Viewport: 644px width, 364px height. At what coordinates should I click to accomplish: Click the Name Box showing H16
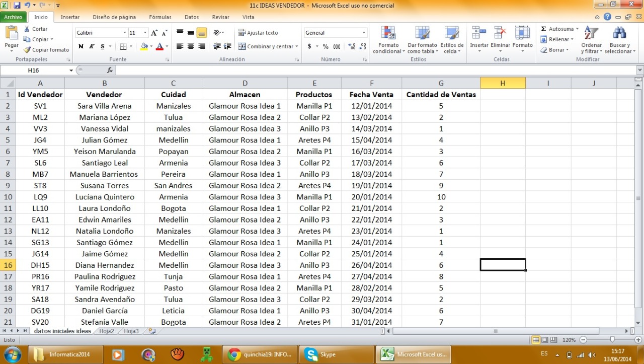point(34,70)
